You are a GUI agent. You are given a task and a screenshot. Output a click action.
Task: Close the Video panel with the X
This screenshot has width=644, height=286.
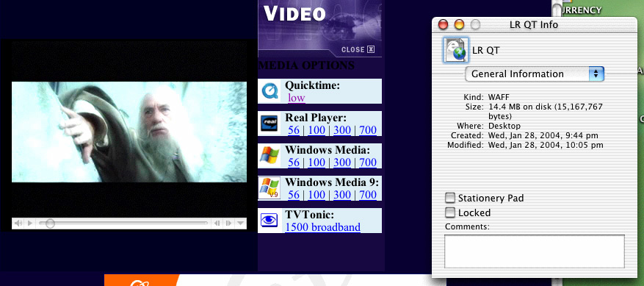(371, 49)
